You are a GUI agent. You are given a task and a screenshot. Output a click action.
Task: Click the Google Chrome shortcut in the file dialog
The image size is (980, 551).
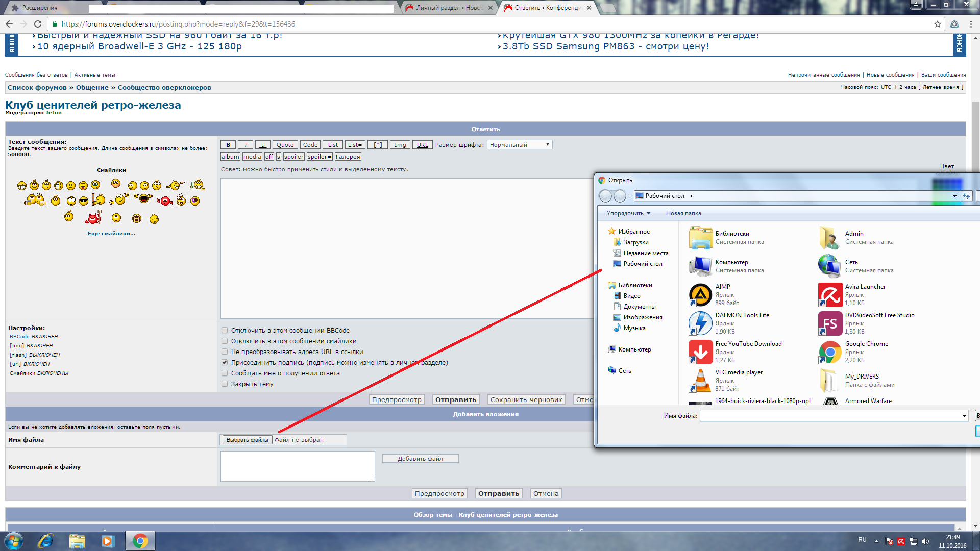[x=830, y=352]
